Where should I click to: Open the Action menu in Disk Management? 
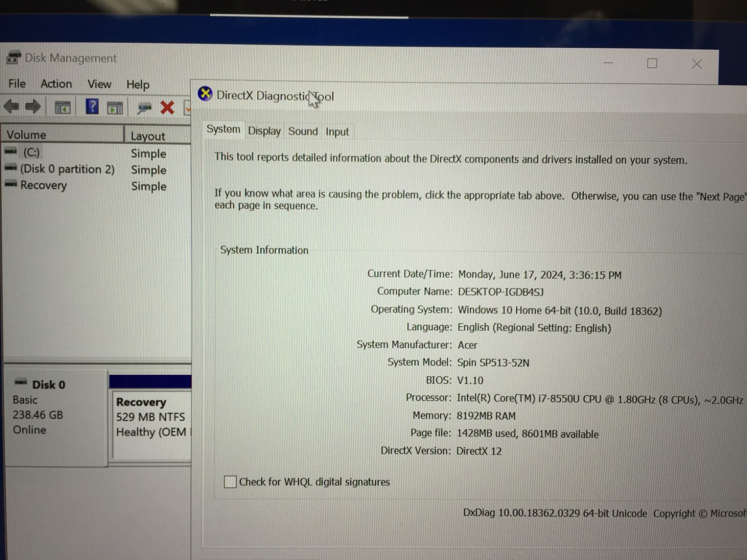56,84
